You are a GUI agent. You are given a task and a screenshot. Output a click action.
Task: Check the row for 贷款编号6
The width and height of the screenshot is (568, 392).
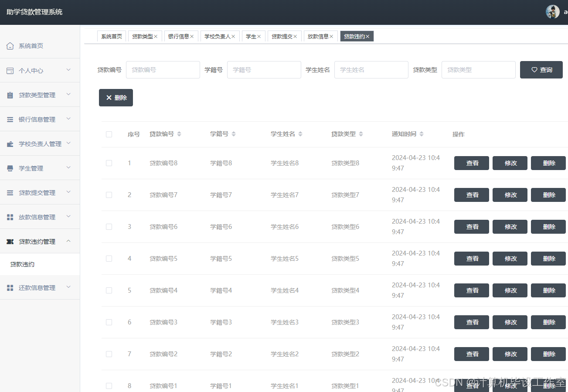pos(109,227)
